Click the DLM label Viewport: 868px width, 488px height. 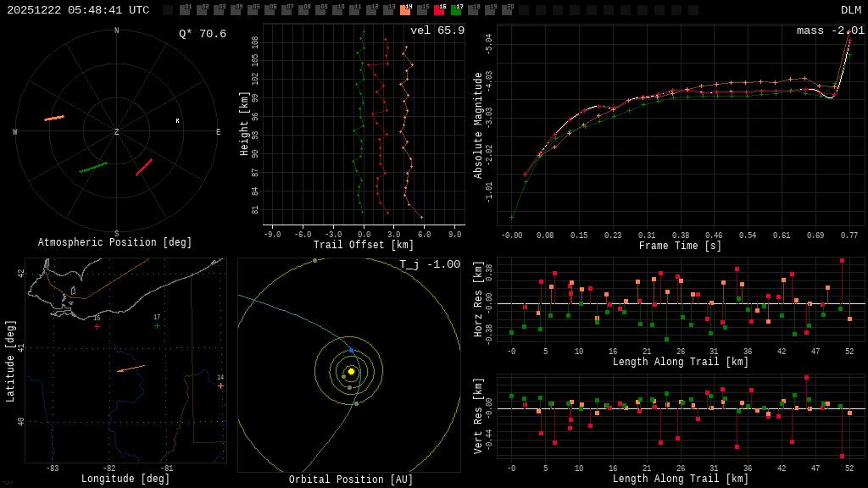tap(851, 10)
